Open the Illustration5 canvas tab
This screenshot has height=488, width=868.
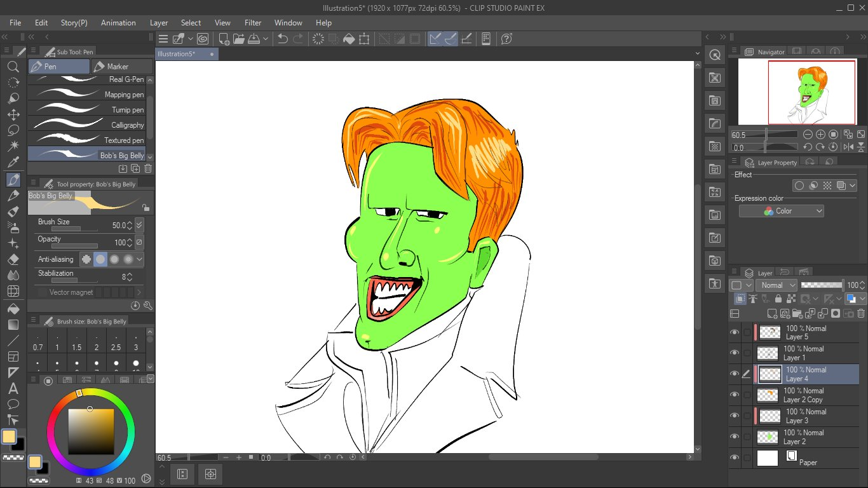(x=187, y=54)
